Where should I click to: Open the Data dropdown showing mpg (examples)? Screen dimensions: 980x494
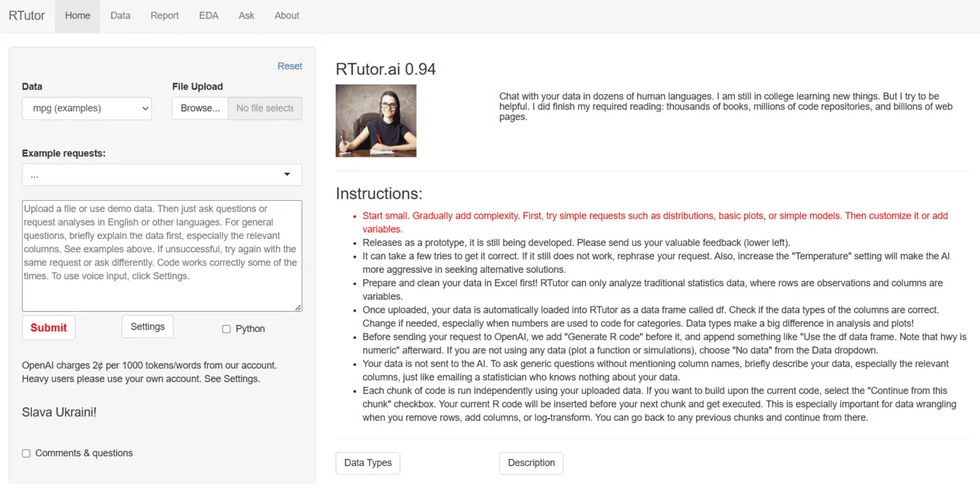(87, 108)
